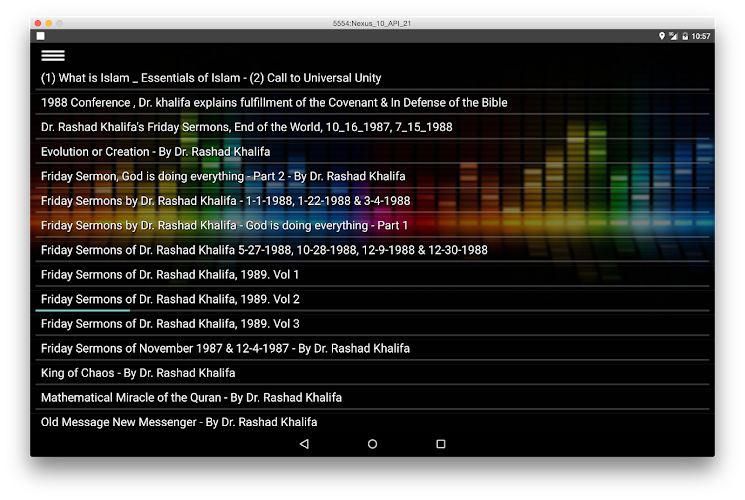Open 'Friday Sermons of November 1987' entry
The height and width of the screenshot is (500, 745).
[372, 348]
